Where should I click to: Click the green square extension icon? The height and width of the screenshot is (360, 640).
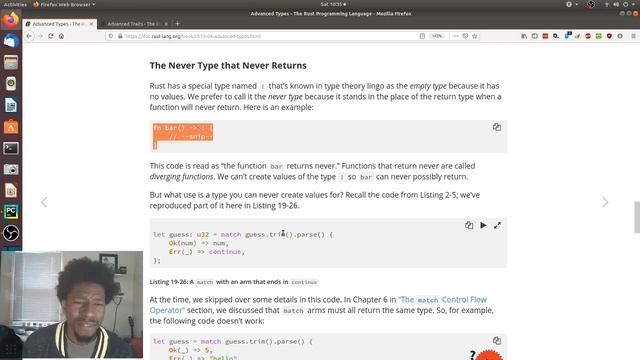point(598,36)
